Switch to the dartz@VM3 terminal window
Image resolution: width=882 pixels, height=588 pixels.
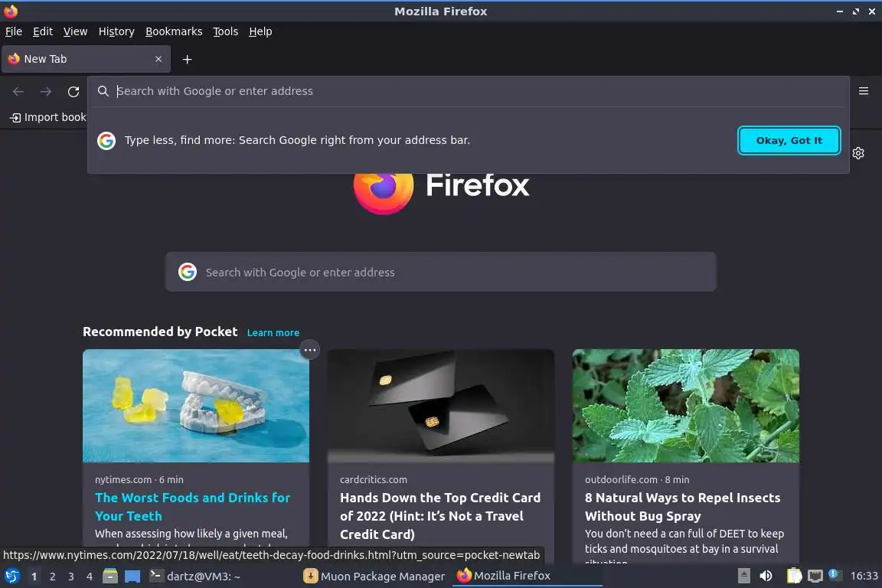click(x=196, y=577)
